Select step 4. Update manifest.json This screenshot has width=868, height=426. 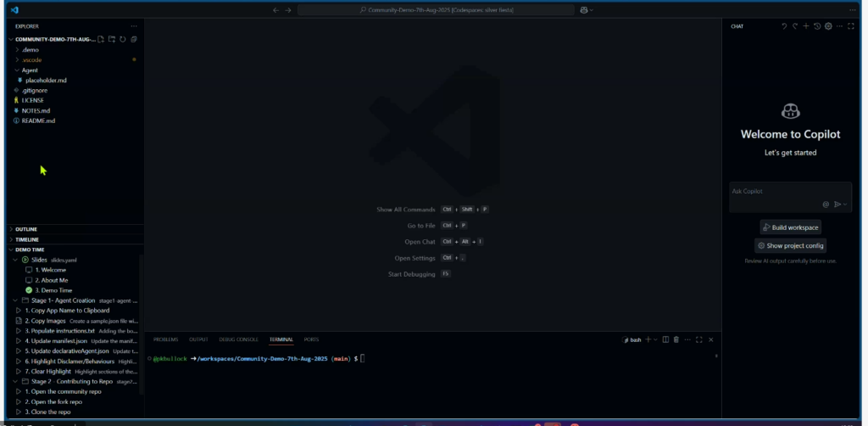click(x=56, y=341)
